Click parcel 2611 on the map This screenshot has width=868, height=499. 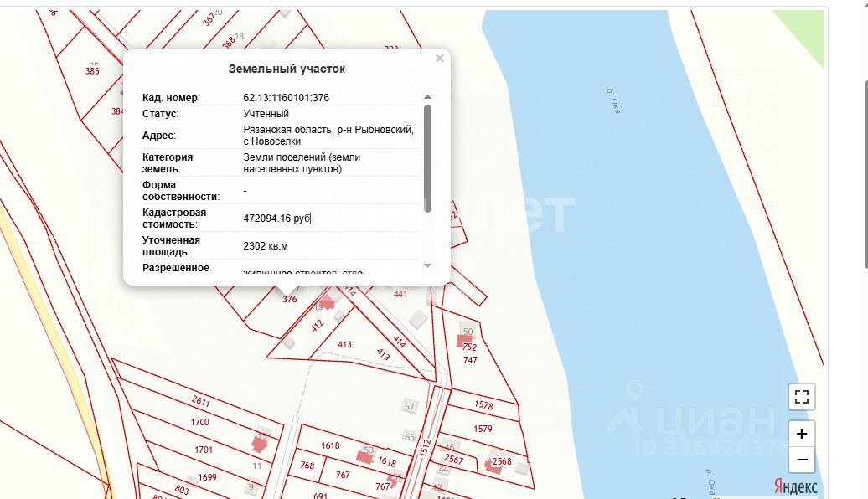[200, 400]
